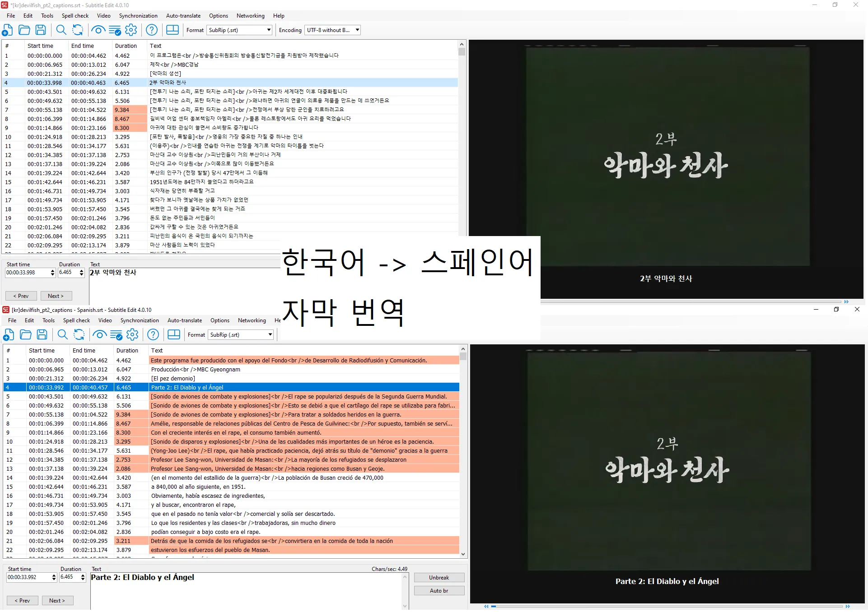Screen dimensions: 868x612
Task: Click the Auto br button
Action: (439, 590)
